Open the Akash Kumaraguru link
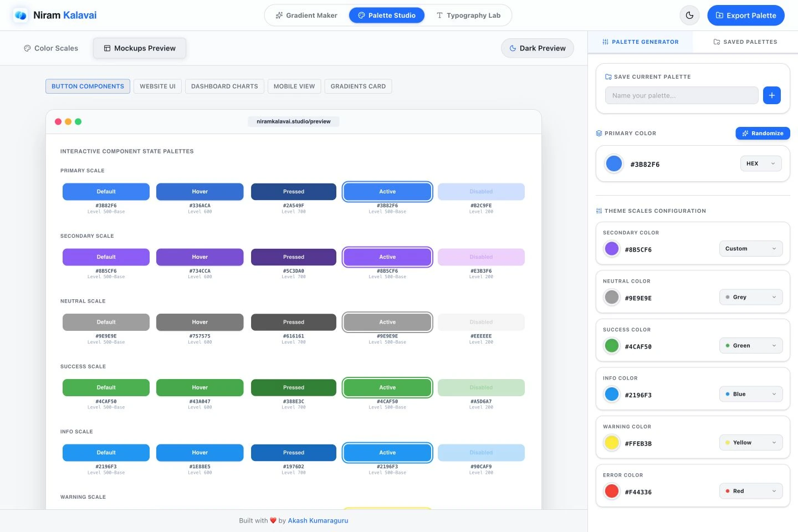Image resolution: width=798 pixels, height=532 pixels. [x=318, y=521]
